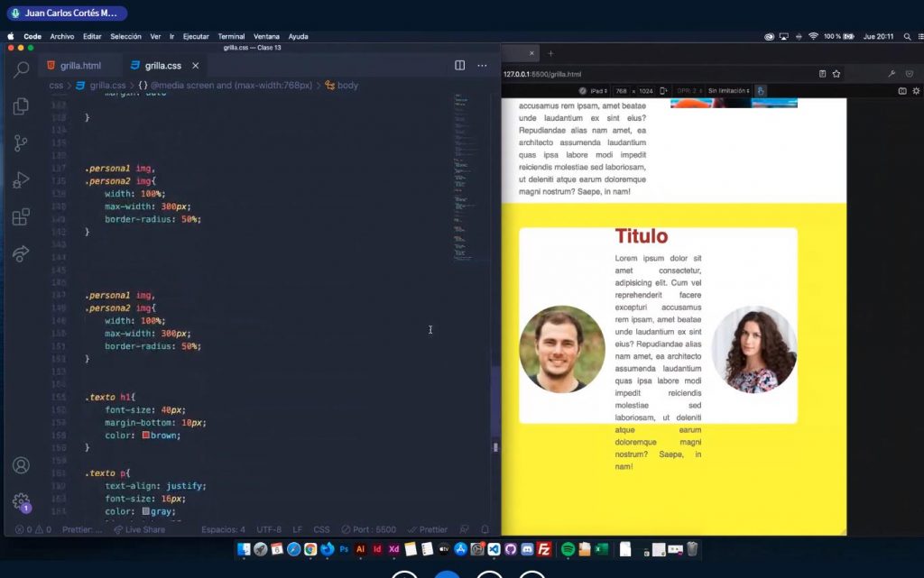Click errors and warnings status bar item

(x=33, y=529)
